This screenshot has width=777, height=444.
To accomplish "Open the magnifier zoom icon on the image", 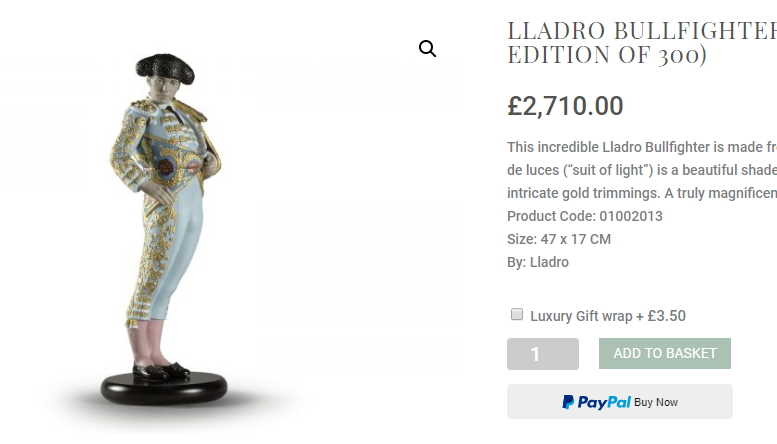I will pyautogui.click(x=427, y=49).
